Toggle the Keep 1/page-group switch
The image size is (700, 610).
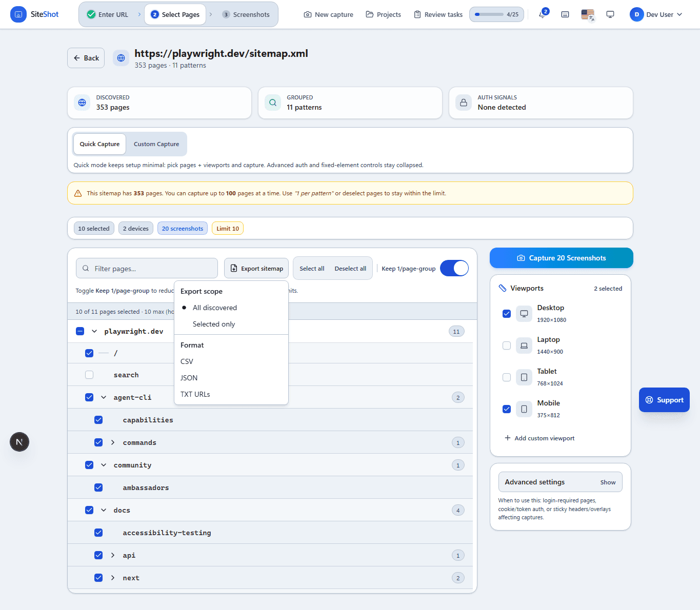454,268
